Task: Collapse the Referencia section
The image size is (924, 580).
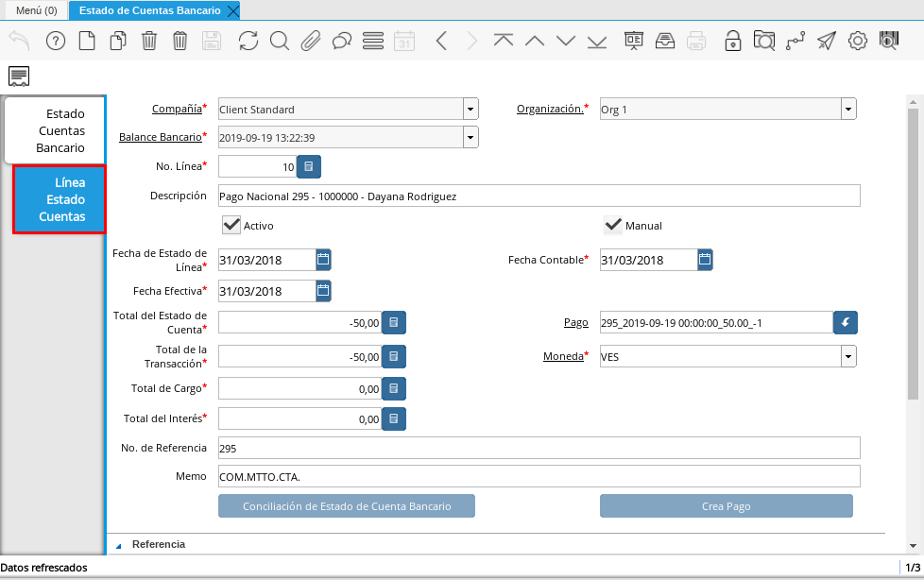Action: [x=120, y=545]
